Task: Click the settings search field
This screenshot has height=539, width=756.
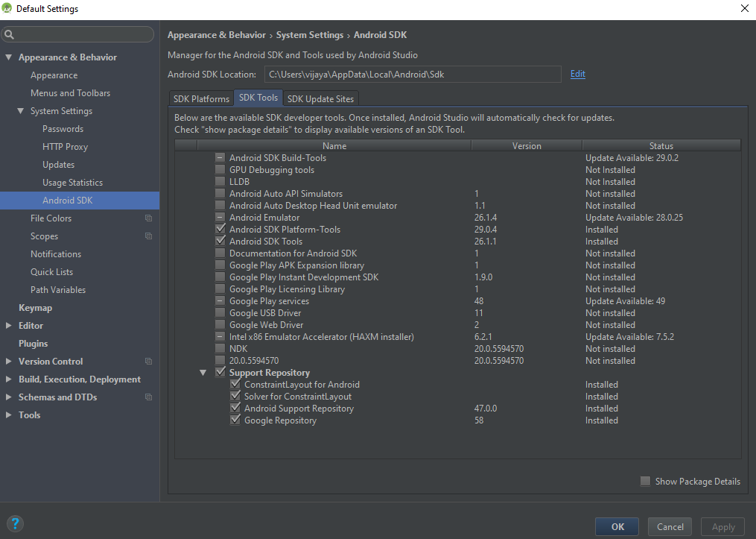Action: 77,34
